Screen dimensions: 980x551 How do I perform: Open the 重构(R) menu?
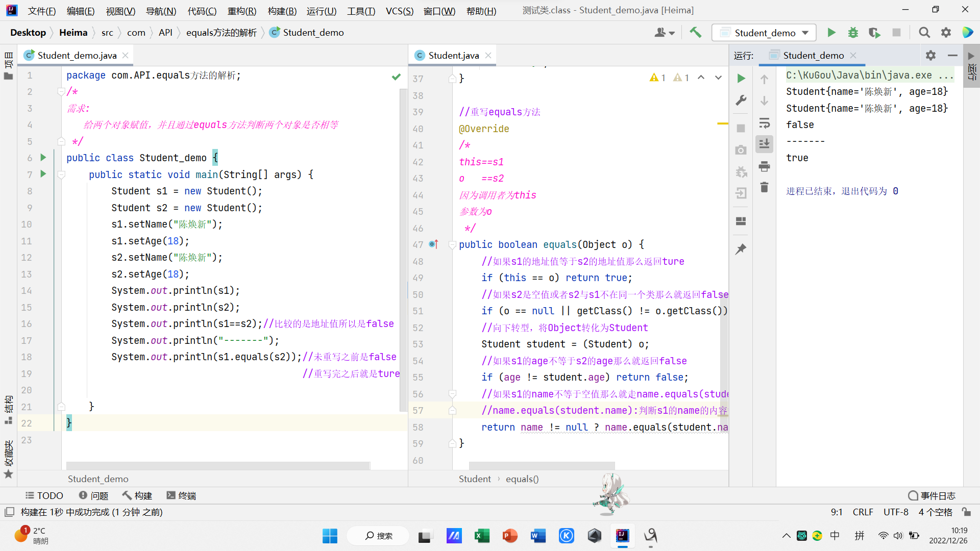(241, 11)
